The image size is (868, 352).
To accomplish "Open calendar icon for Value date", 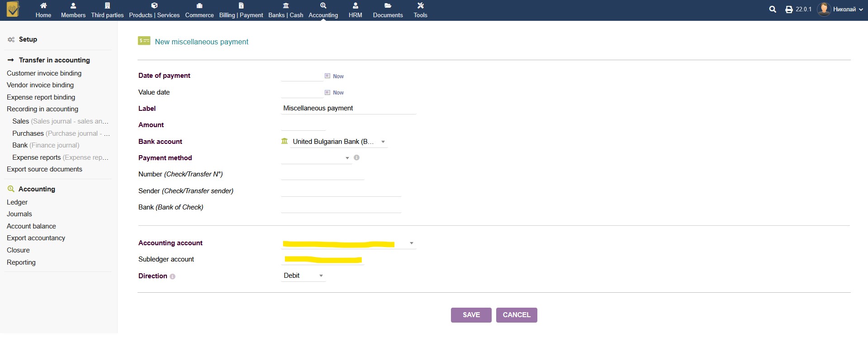I will 327,92.
